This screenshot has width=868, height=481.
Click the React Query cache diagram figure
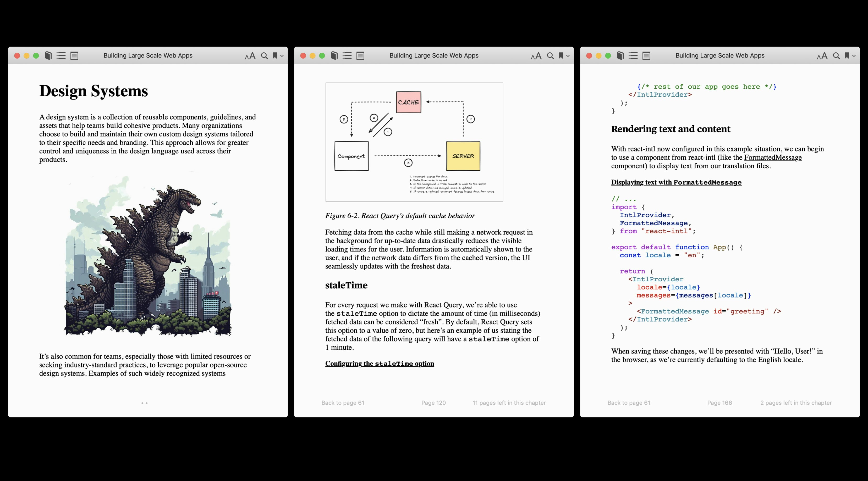point(414,142)
